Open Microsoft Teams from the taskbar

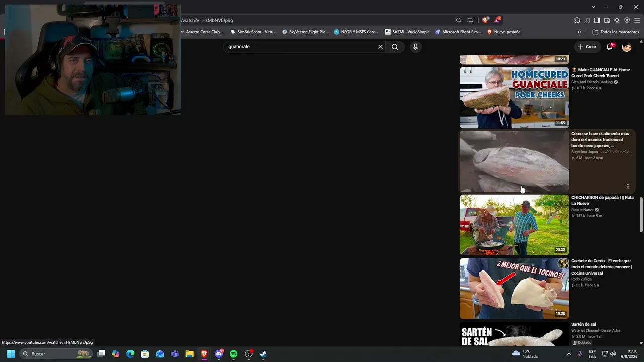click(x=175, y=354)
